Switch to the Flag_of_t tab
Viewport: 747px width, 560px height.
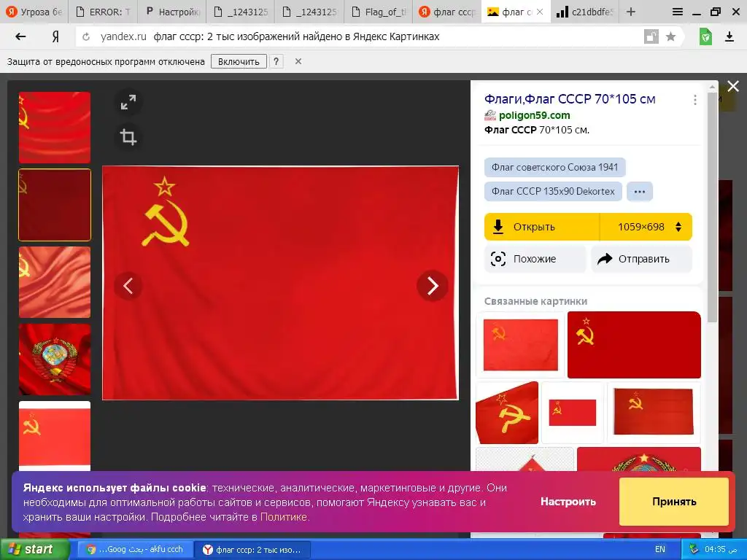(x=379, y=12)
